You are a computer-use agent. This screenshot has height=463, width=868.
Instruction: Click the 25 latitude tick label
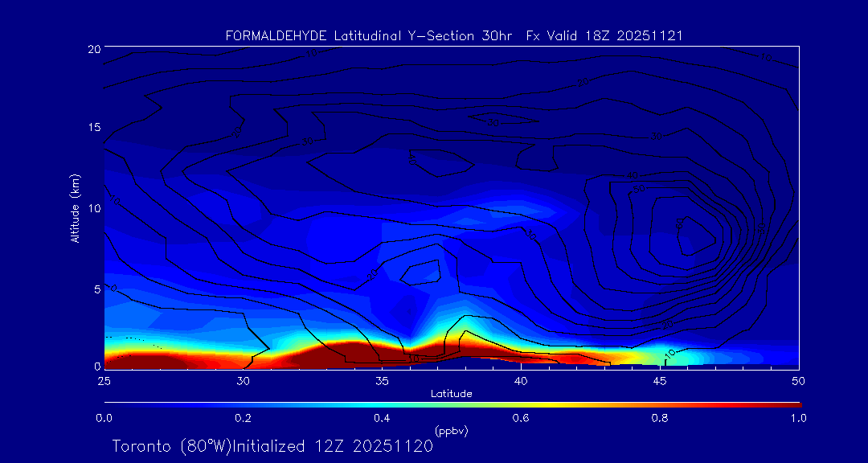(104, 380)
